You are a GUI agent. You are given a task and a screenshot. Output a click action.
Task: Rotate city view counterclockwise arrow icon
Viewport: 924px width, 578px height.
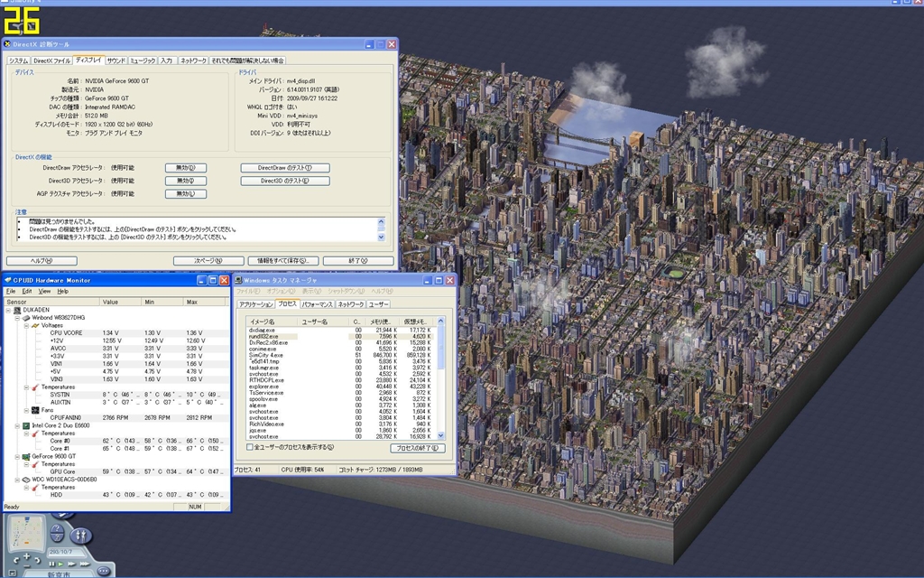[x=16, y=560]
